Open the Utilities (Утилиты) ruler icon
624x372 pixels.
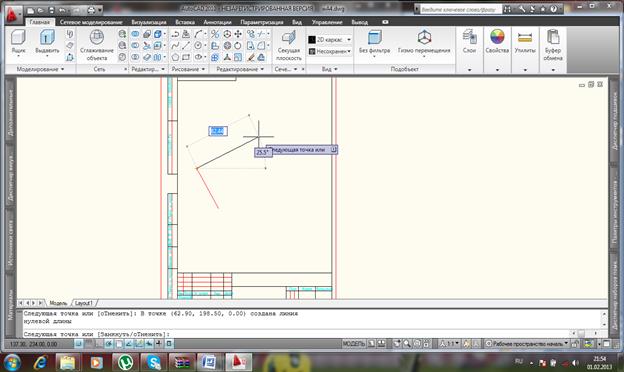pos(525,41)
